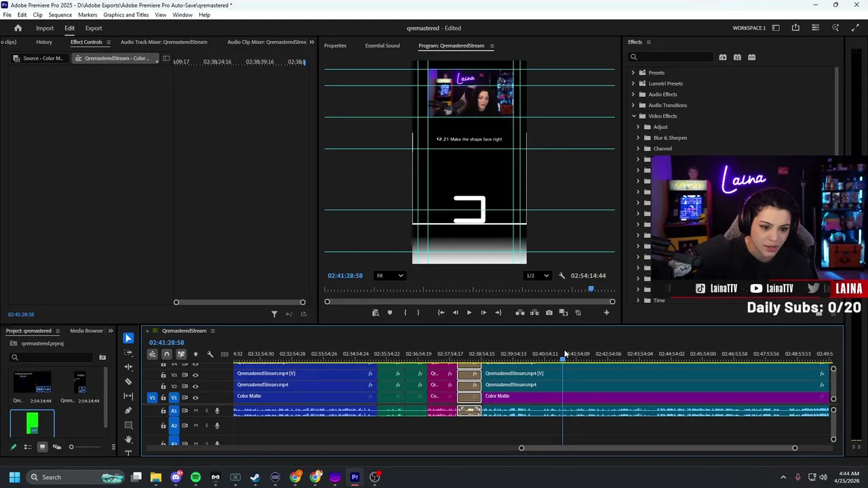The width and height of the screenshot is (868, 488).
Task: Expand the Lumetri Presets folder
Action: click(x=633, y=83)
